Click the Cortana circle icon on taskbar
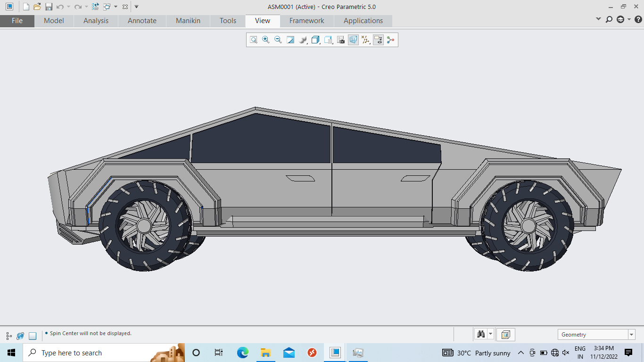This screenshot has height=362, width=644. (196, 353)
